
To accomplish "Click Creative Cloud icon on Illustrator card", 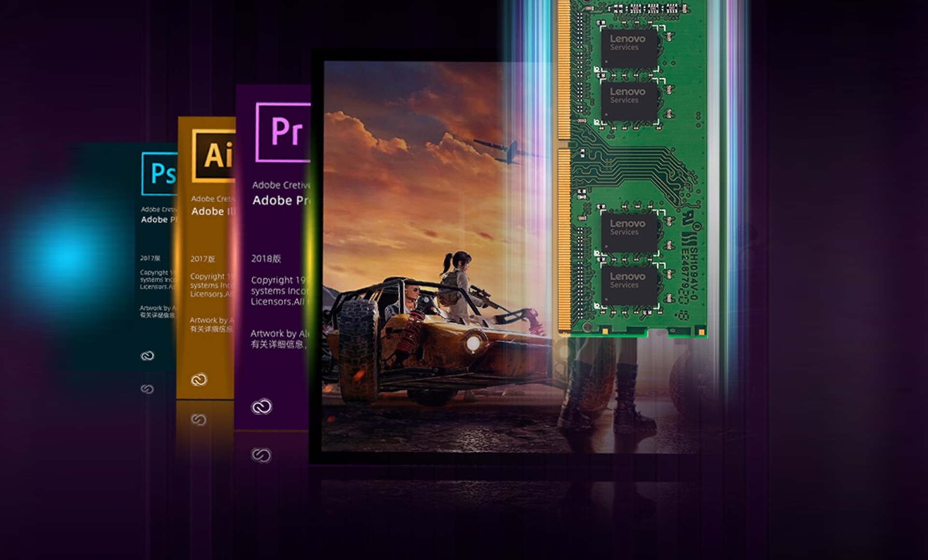I will [x=199, y=380].
